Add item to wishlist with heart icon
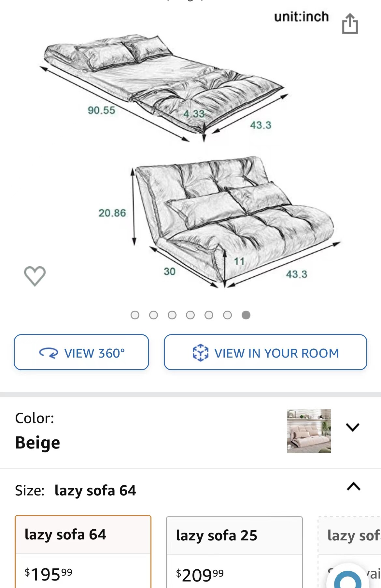Screen dimensions: 381x588 [35, 276]
